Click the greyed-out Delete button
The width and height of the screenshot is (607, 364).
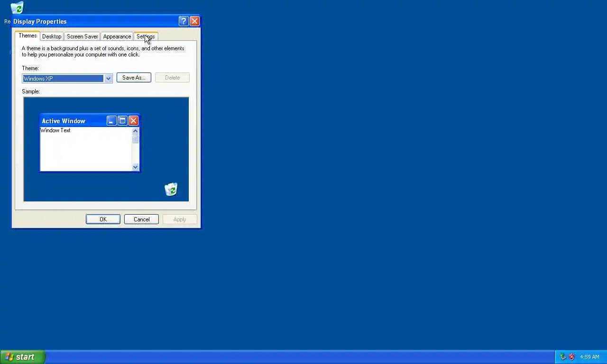172,78
